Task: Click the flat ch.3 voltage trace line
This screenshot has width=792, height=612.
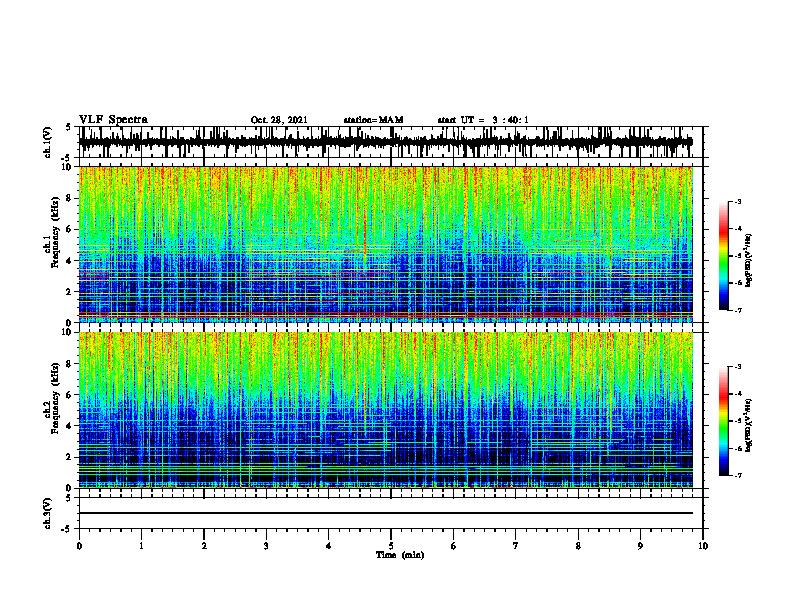Action: (x=385, y=513)
